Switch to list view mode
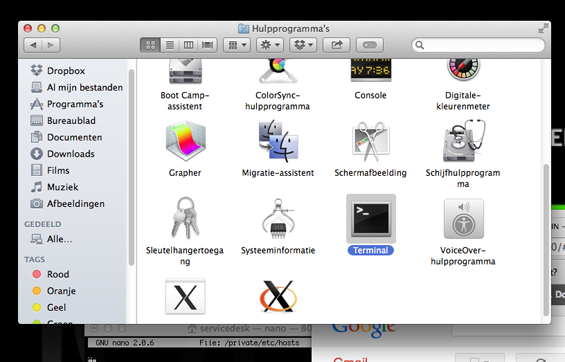565x362 pixels. (170, 45)
